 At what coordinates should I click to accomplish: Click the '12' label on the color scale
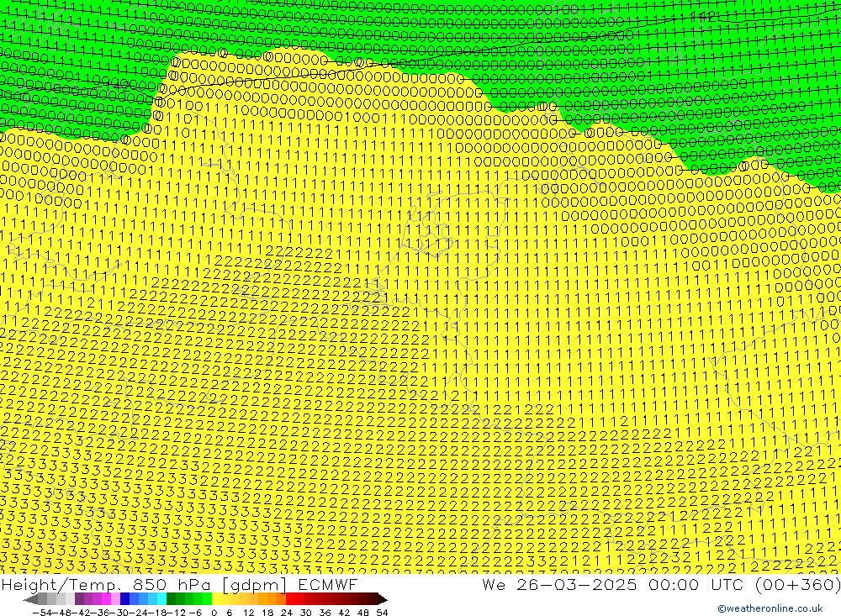click(249, 613)
